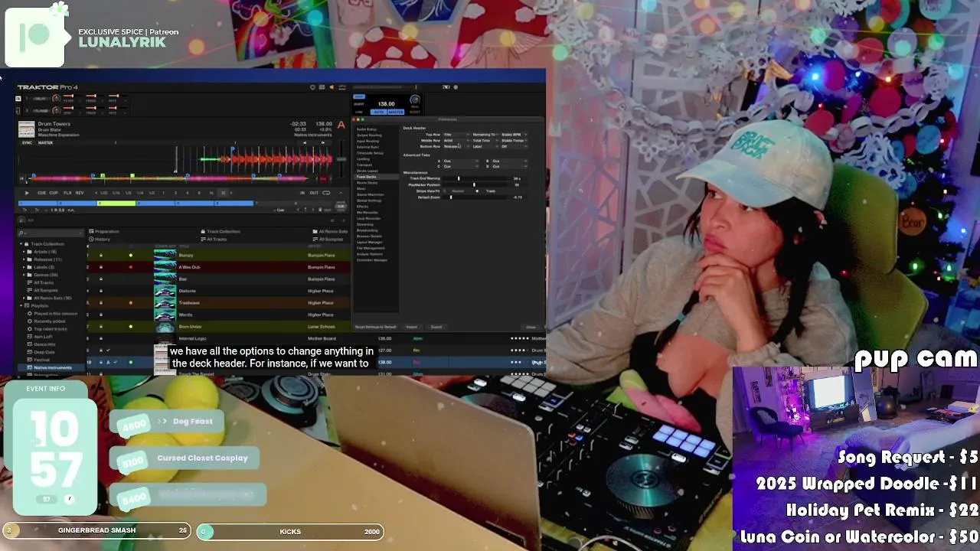Screen dimensions: 980x551
Task: Click the FX unit 2 selector icon
Action: 18,111
